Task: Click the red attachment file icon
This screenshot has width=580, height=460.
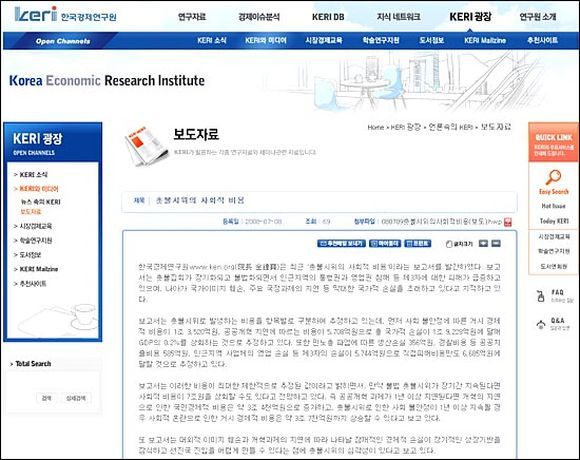Action: pos(508,222)
